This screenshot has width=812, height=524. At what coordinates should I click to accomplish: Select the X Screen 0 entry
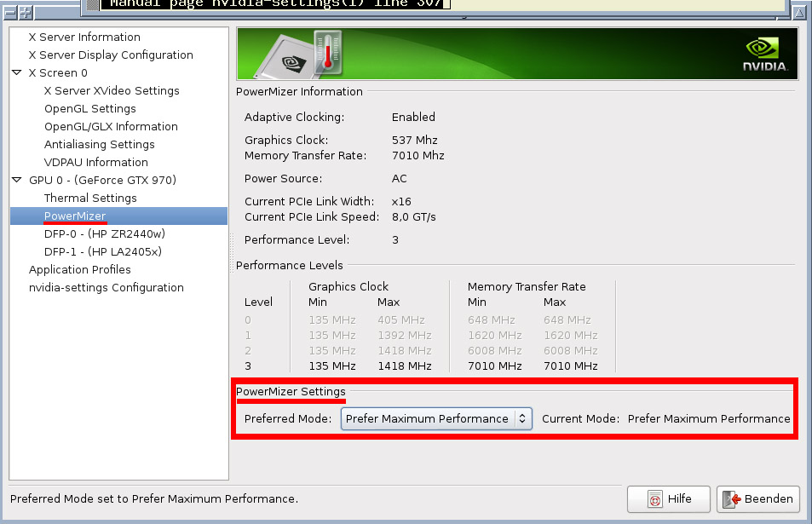[58, 73]
